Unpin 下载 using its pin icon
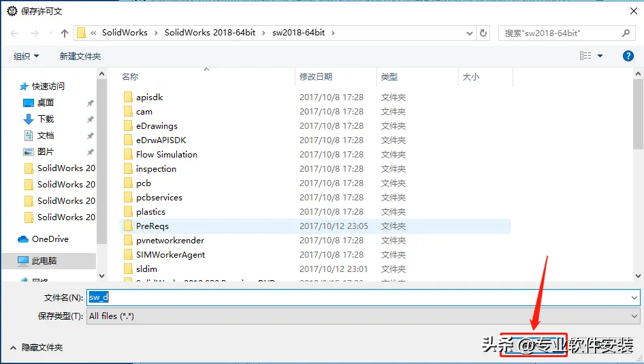The width and height of the screenshot is (644, 364). [91, 119]
